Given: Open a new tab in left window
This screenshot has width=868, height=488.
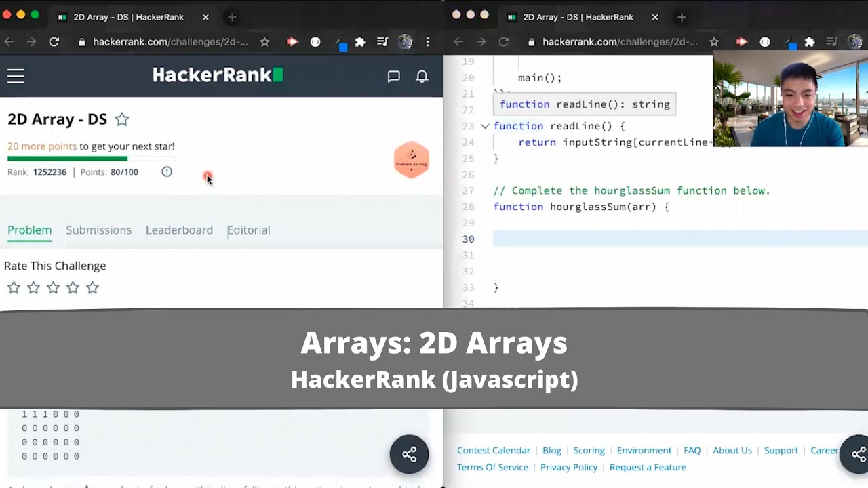Looking at the screenshot, I should click(x=232, y=17).
